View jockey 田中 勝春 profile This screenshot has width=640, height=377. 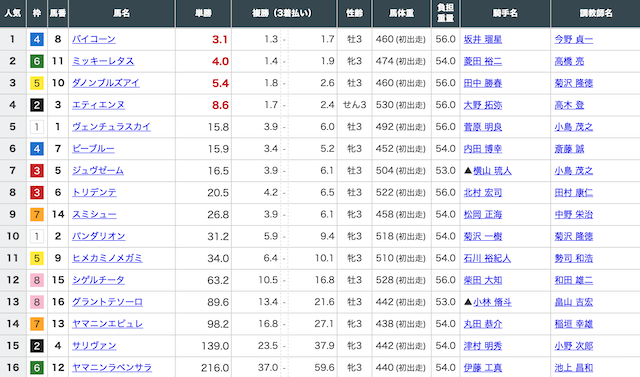483,83
